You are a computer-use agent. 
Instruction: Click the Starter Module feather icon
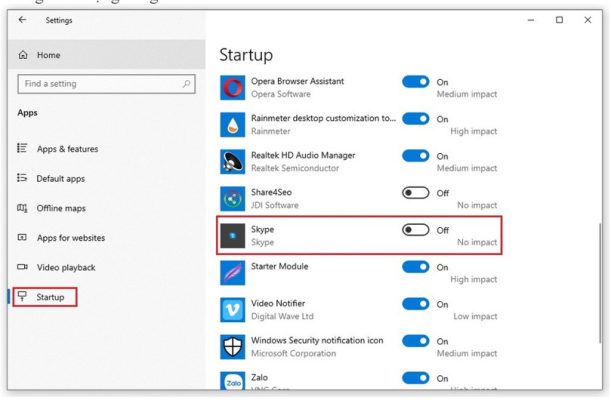pyautogui.click(x=233, y=273)
